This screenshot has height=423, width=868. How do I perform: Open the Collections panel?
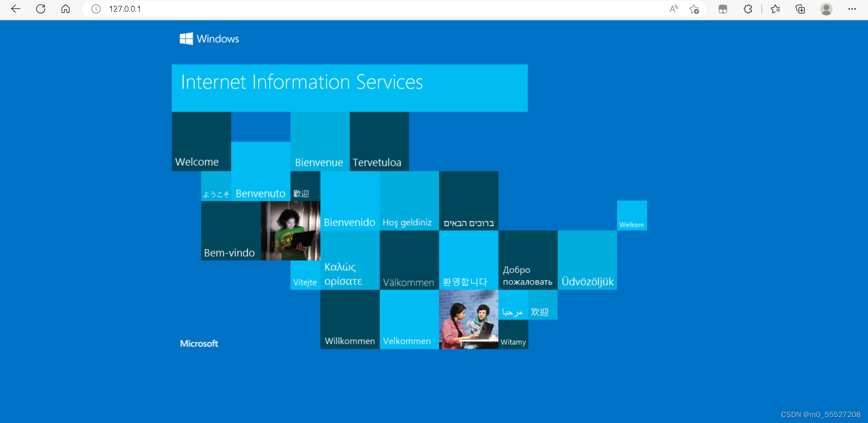(x=800, y=9)
